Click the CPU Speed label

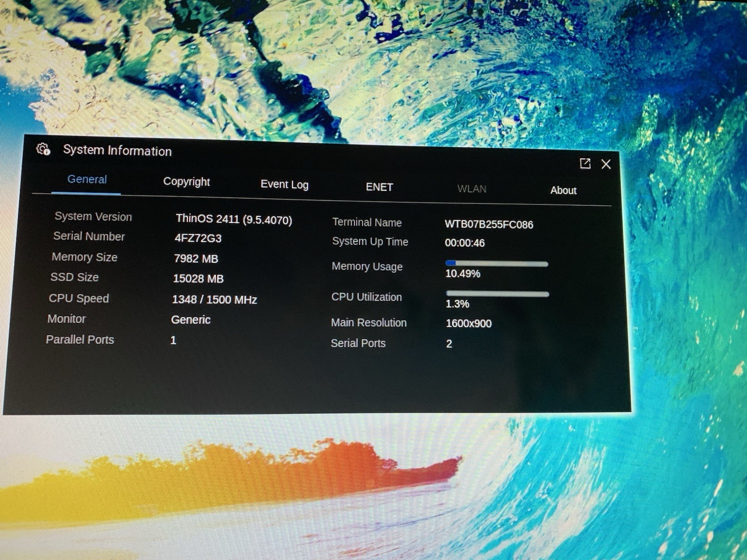(78, 298)
